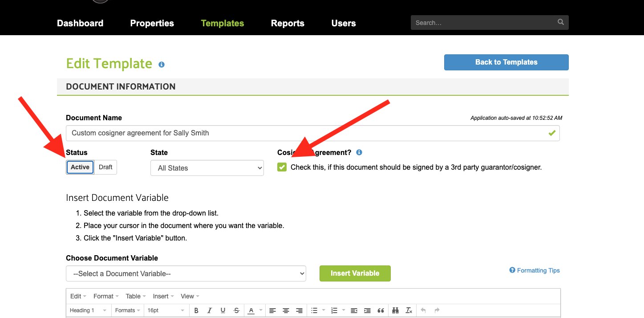The width and height of the screenshot is (644, 318).
Task: Uncheck the cosigner agreement checkbox
Action: (282, 167)
